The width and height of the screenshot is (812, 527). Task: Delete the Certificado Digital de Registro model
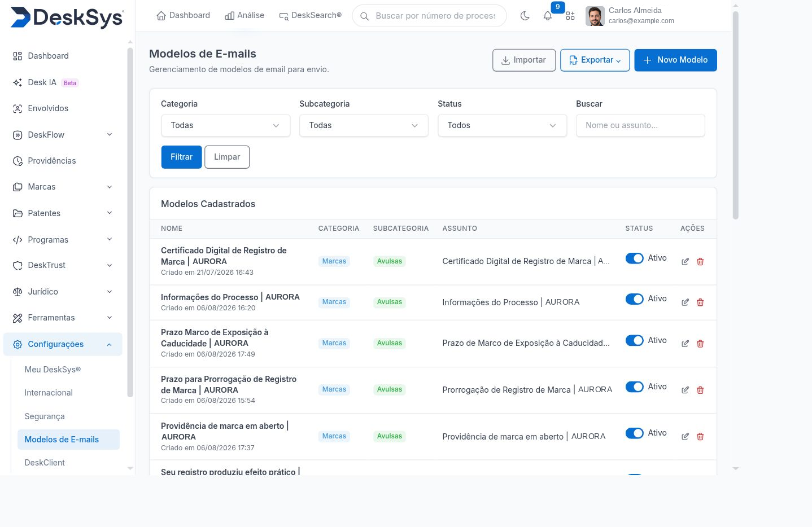pos(700,261)
